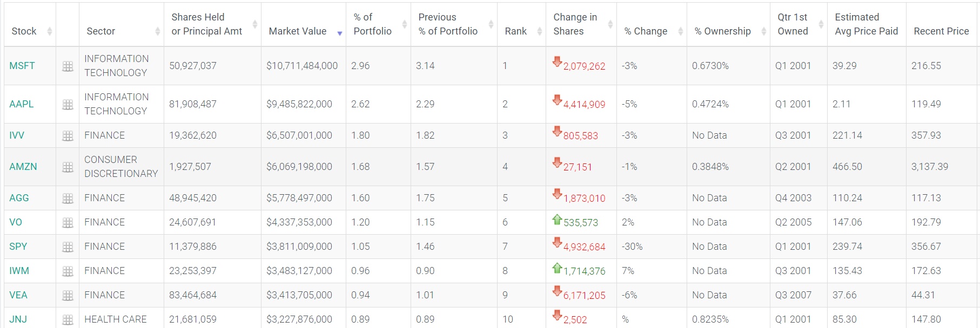Sort by % of Portfolio header

point(372,25)
